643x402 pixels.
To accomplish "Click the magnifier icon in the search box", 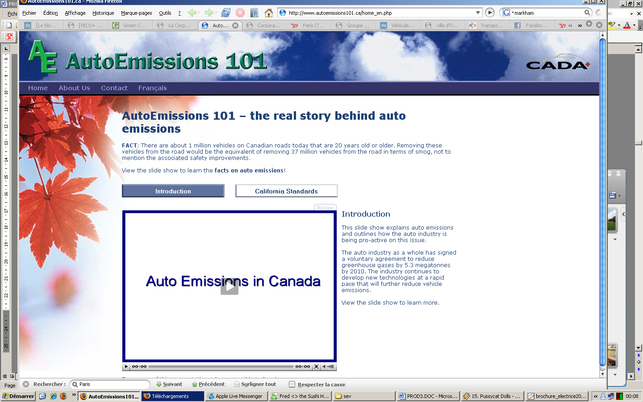I will [587, 13].
